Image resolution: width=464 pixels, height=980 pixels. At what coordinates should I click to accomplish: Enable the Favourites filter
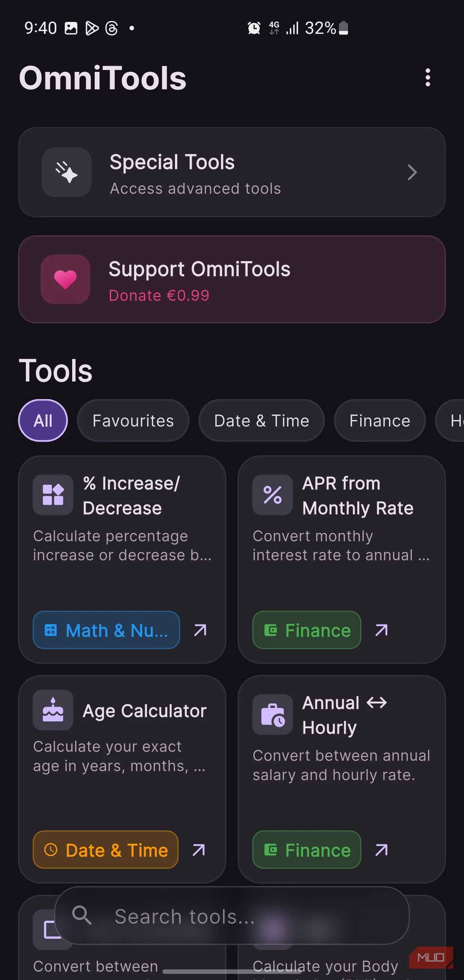coord(132,420)
